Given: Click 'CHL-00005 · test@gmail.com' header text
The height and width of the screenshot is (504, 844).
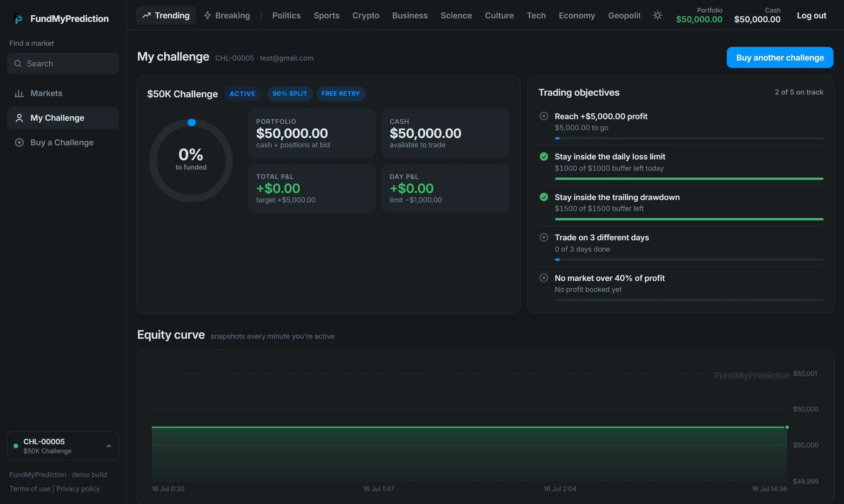Looking at the screenshot, I should coord(264,58).
